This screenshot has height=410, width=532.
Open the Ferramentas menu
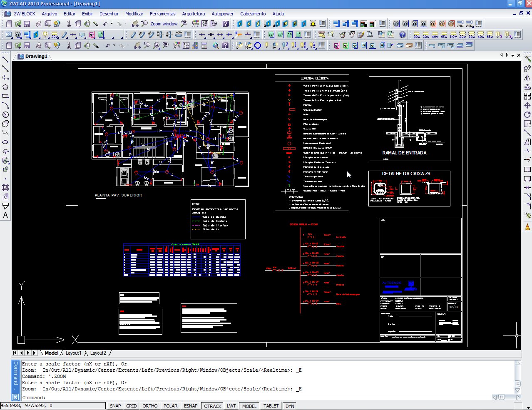tap(163, 14)
